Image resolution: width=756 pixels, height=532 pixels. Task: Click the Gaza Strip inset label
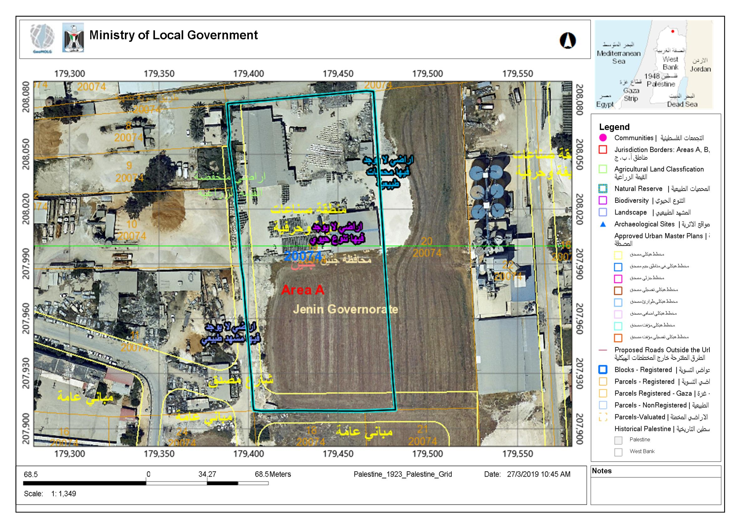[631, 95]
